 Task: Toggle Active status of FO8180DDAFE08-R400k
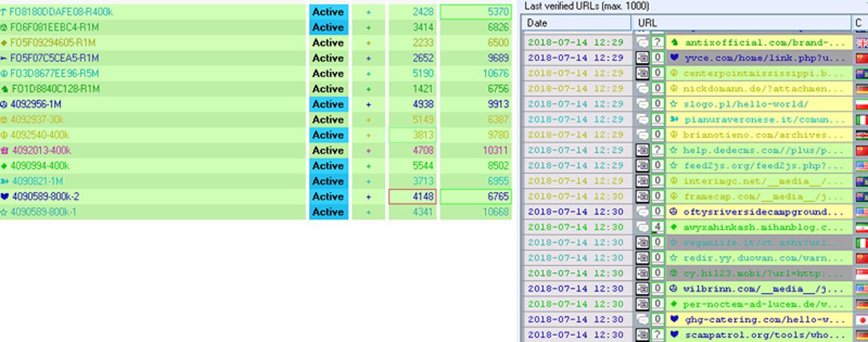(x=328, y=12)
